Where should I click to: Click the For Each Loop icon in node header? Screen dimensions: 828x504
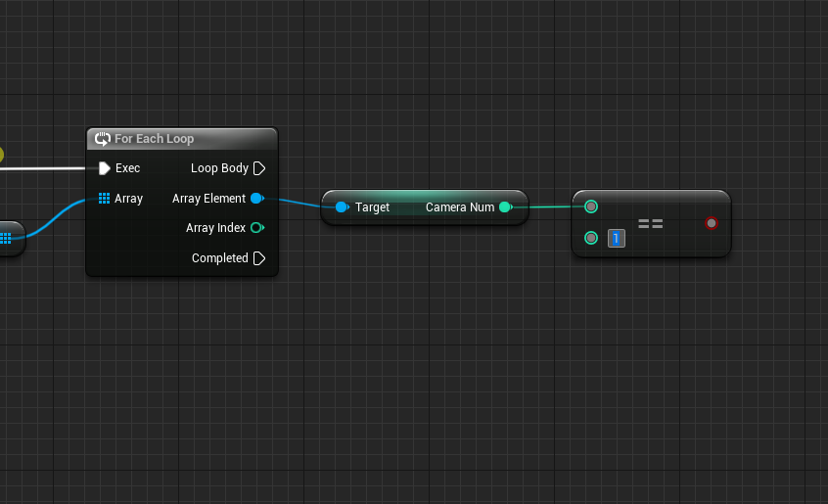click(x=102, y=139)
